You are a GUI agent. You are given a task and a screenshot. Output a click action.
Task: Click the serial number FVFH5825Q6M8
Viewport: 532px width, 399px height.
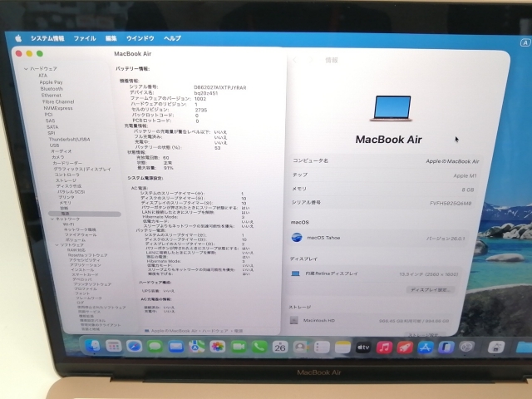click(x=451, y=203)
